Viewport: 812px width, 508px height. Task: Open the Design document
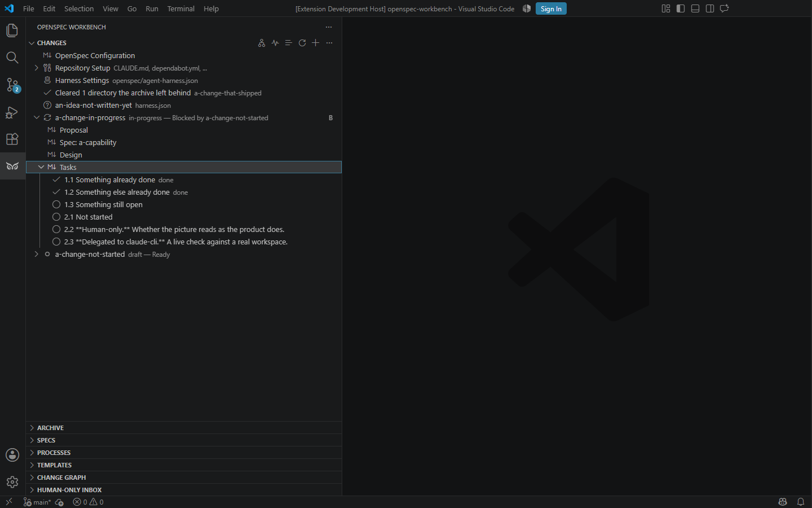(x=184, y=155)
